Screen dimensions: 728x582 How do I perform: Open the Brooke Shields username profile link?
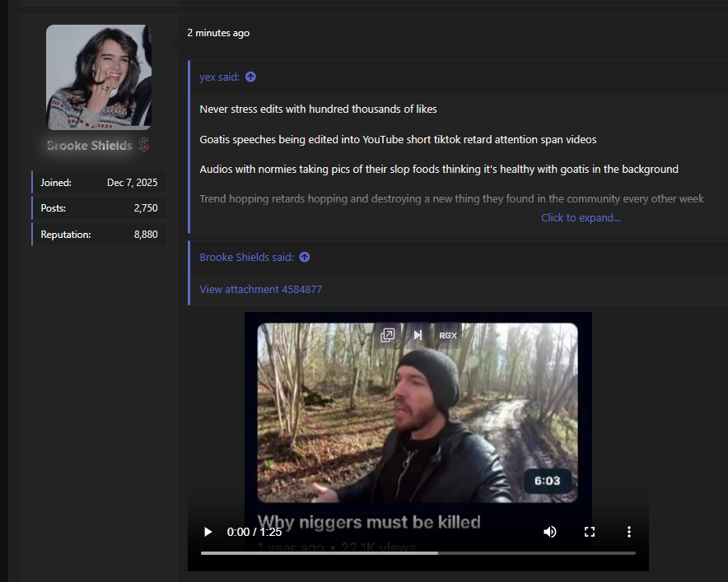point(89,146)
